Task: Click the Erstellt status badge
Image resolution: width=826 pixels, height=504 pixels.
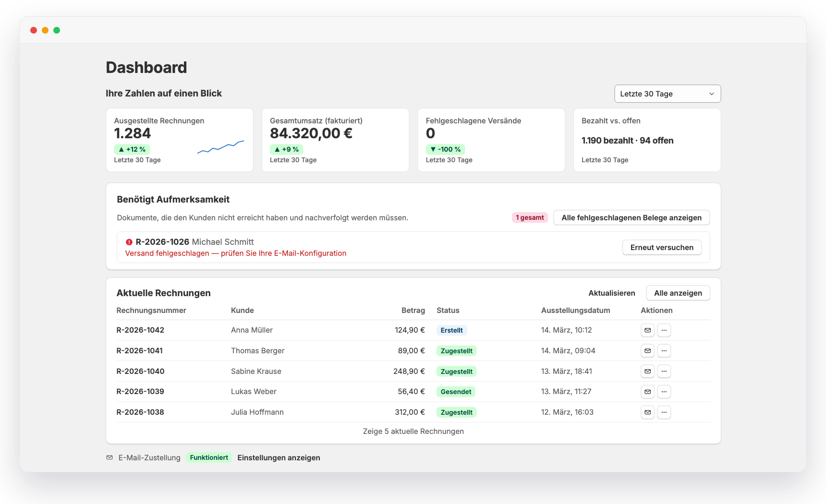Action: coord(451,330)
